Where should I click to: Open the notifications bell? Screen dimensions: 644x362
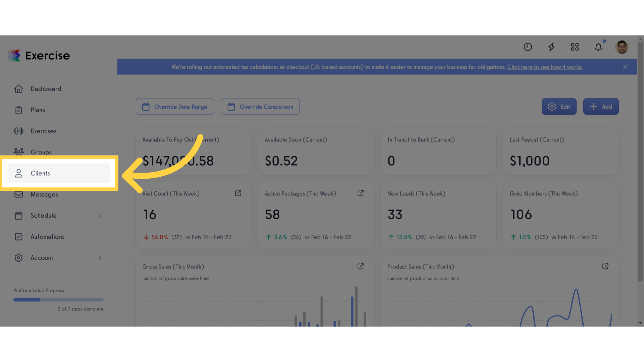[x=598, y=47]
